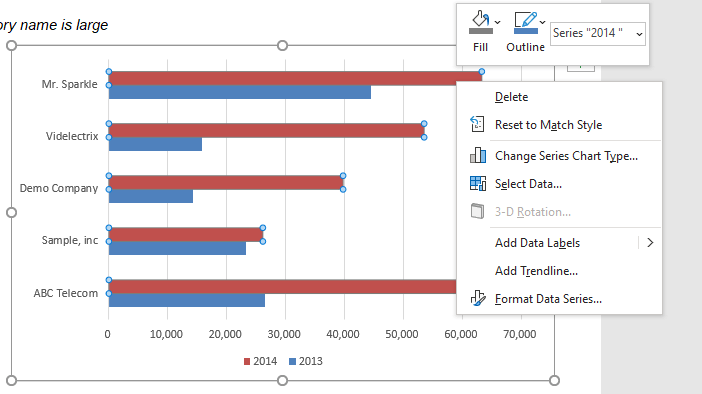Click the chart's bottom-right corner handle

(554, 381)
